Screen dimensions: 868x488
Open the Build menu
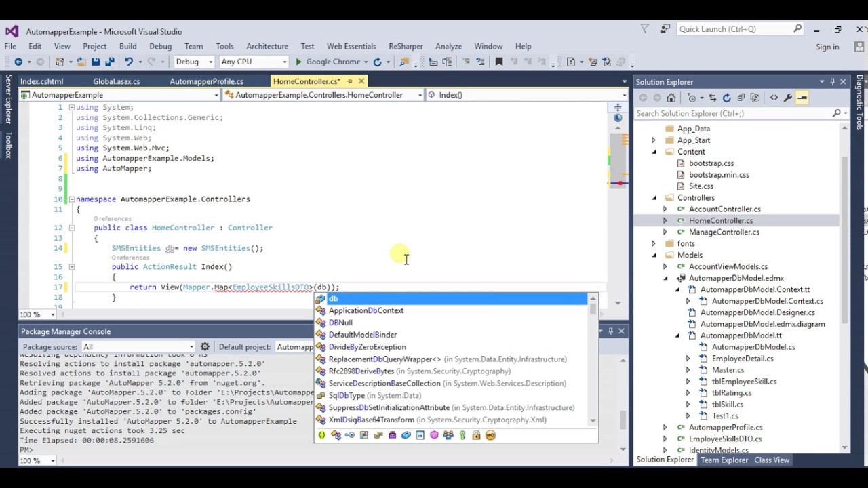pos(127,46)
